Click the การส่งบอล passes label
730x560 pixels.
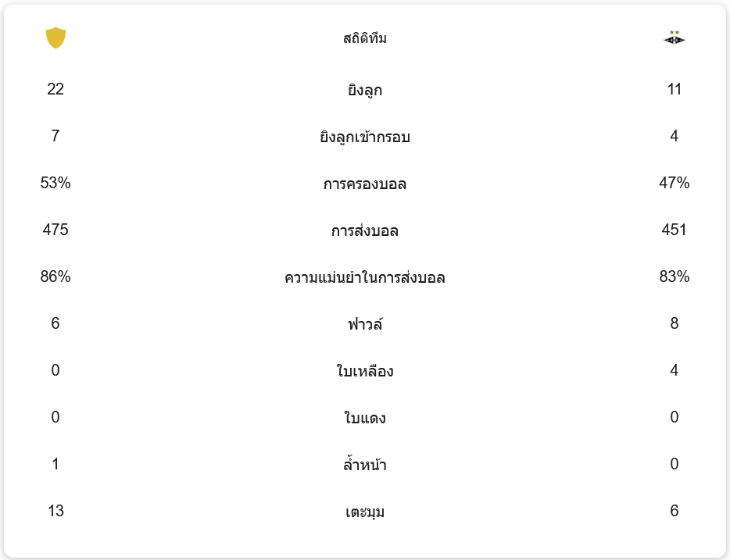pos(364,230)
